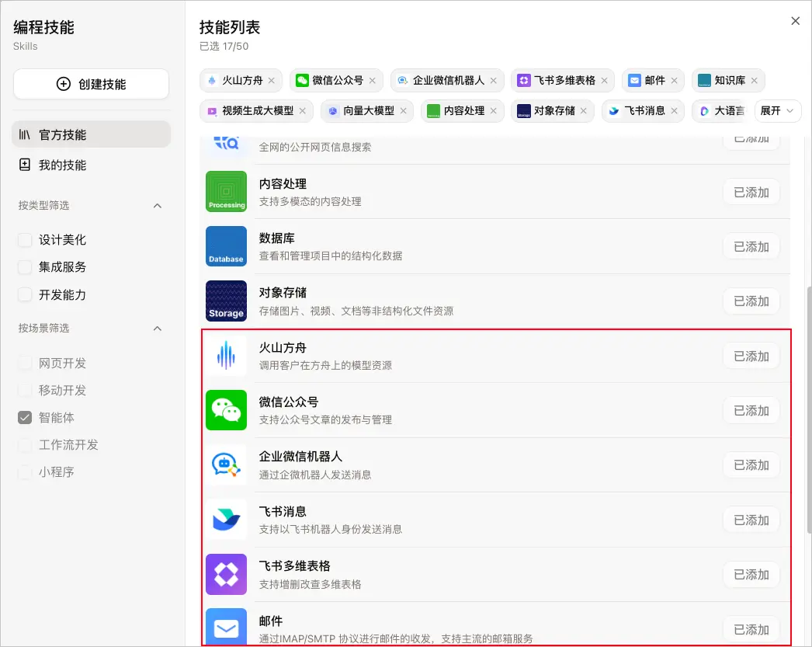Click the 已添加 button for 飞书多维表格
The height and width of the screenshot is (647, 812).
tap(751, 575)
